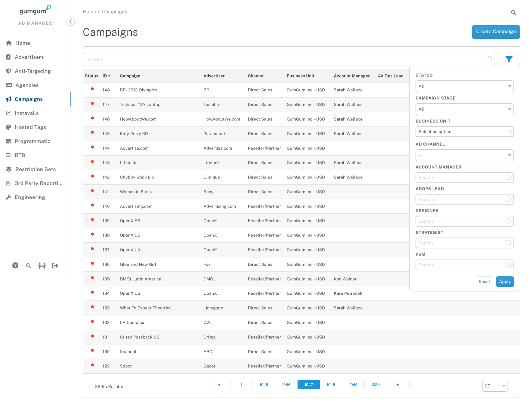
Task: Click the 3rd Party Reporting chart icon
Action: [9, 183]
